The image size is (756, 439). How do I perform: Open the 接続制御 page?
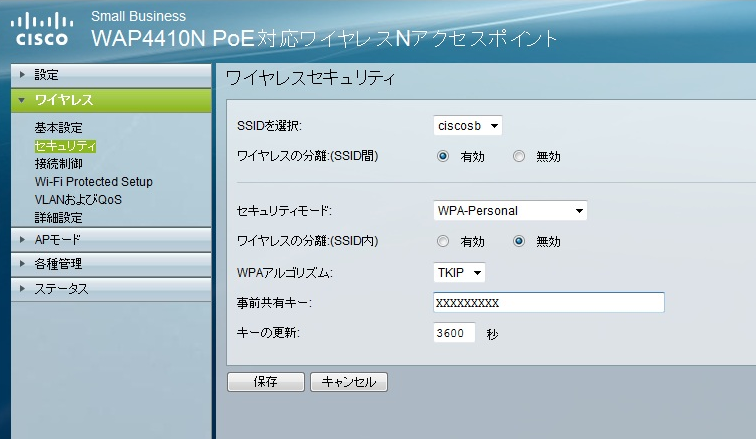(58, 164)
